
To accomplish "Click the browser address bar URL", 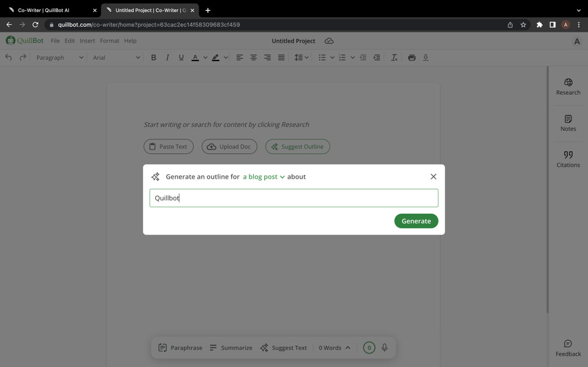I will pyautogui.click(x=149, y=25).
